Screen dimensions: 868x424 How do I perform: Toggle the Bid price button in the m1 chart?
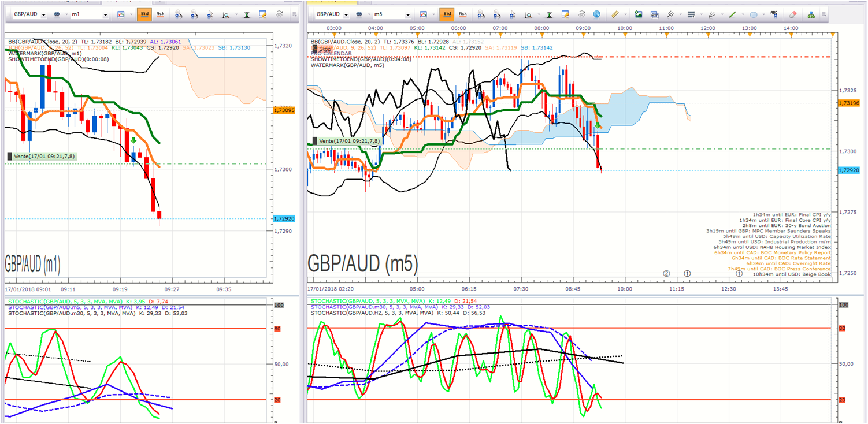coord(144,14)
